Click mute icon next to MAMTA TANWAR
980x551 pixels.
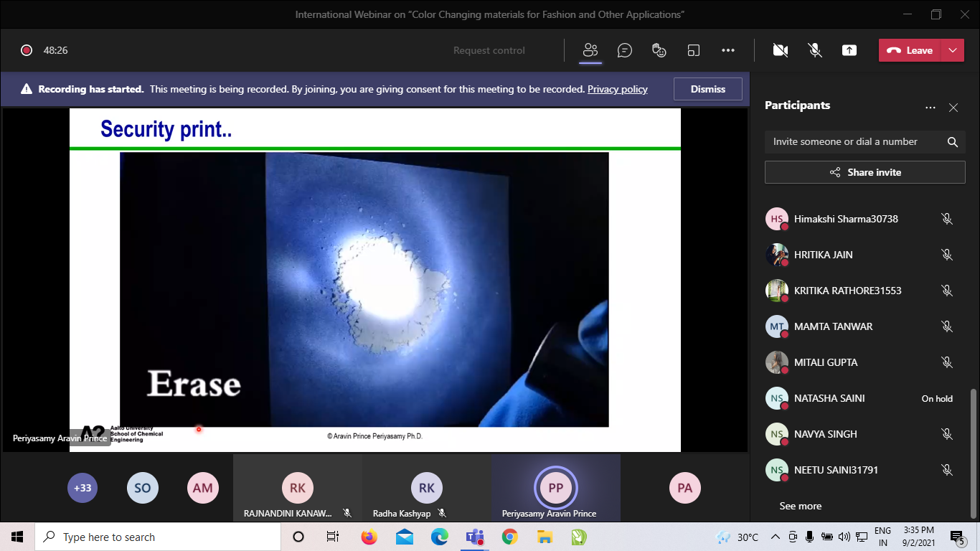(947, 326)
